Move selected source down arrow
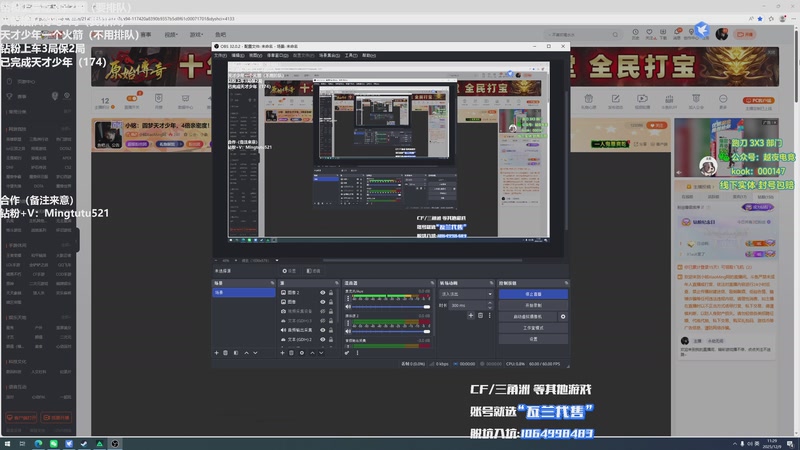 [321, 353]
